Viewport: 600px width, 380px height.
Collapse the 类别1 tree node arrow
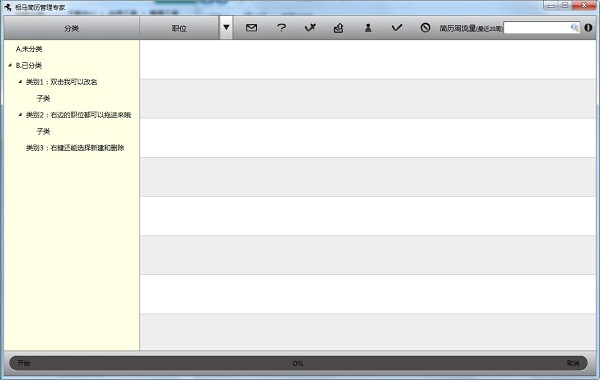tap(20, 82)
